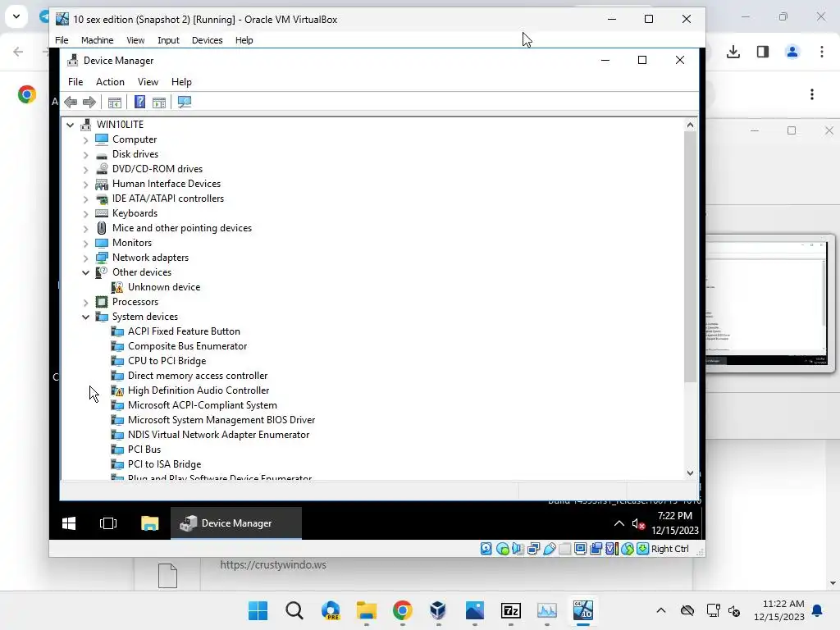Click muted volume icon in guest tray
This screenshot has height=630, width=840.
[x=638, y=523]
